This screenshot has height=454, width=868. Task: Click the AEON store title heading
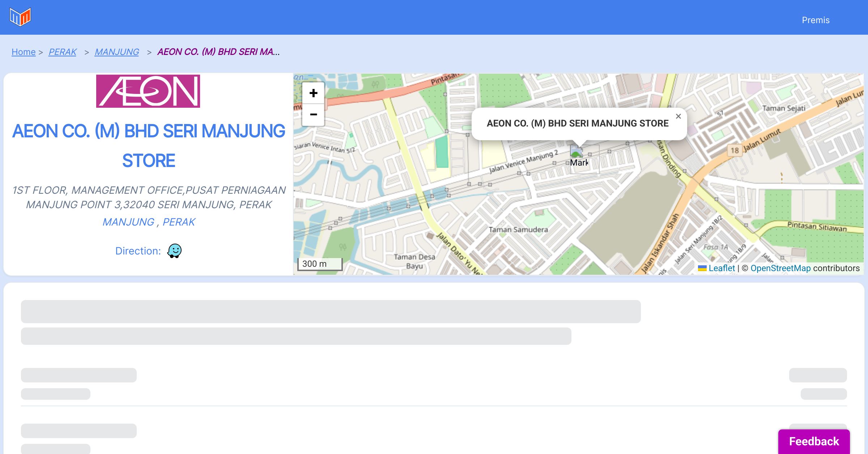149,146
